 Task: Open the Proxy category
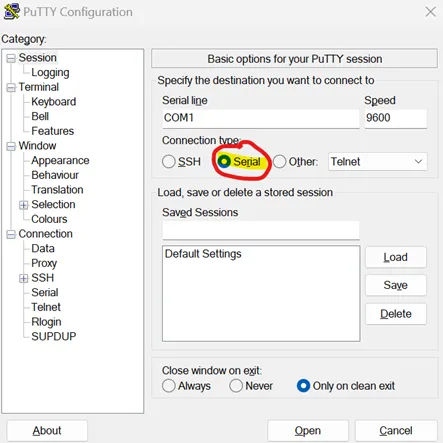tap(44, 263)
